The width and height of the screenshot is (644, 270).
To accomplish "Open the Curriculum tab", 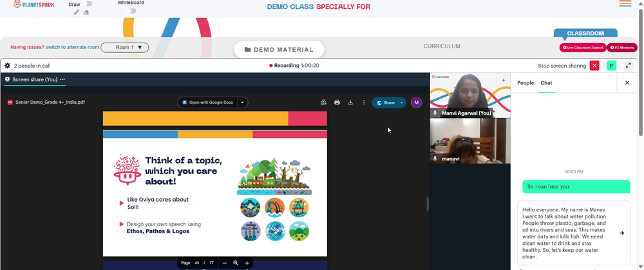I will [442, 46].
